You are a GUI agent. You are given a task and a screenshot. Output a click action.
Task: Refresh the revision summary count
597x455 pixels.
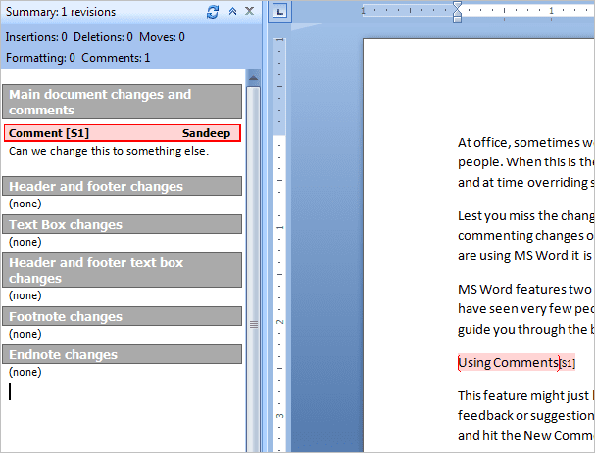(213, 12)
